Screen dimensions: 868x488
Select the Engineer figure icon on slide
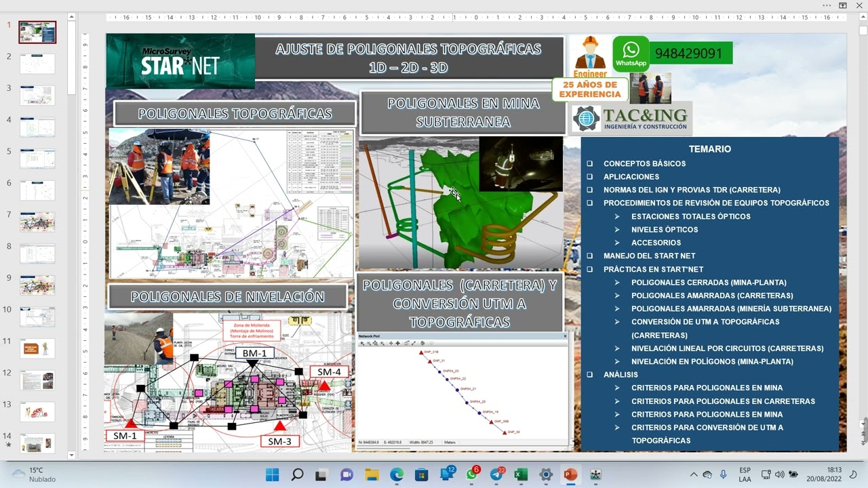(590, 57)
